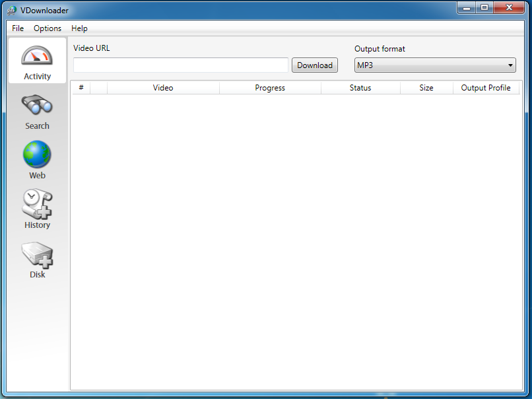Open the Activity panel gauge icon
Screen dimensions: 532x399
[x=37, y=55]
